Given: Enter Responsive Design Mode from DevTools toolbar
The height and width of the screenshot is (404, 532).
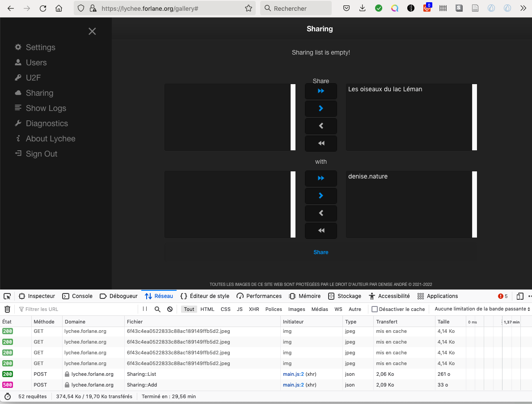Looking at the screenshot, I should click(x=519, y=296).
